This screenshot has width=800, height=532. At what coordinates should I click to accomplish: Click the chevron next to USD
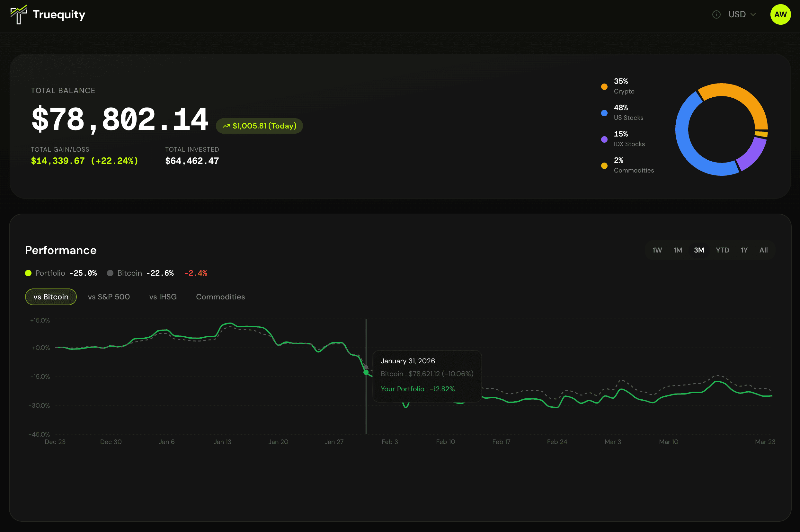click(x=753, y=14)
